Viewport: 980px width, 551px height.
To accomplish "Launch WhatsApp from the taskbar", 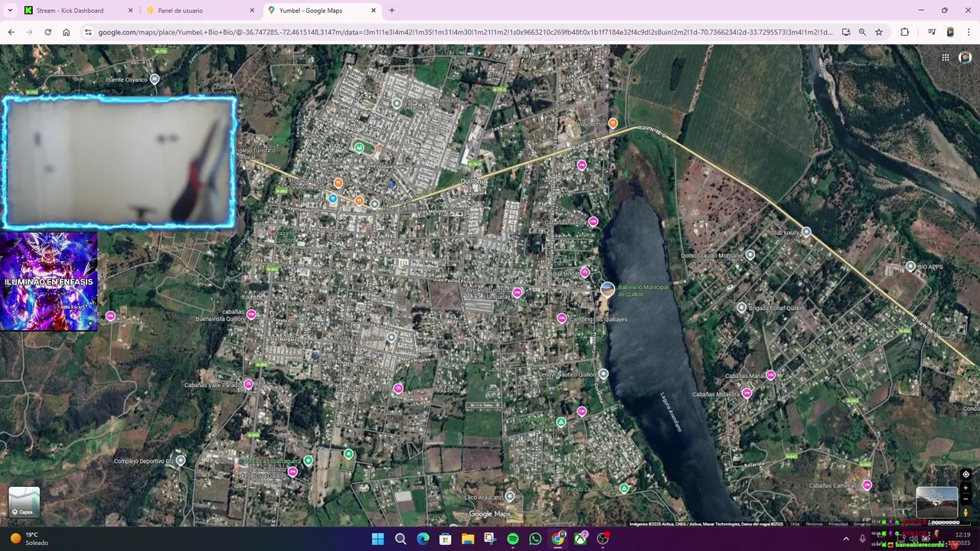I will (535, 539).
